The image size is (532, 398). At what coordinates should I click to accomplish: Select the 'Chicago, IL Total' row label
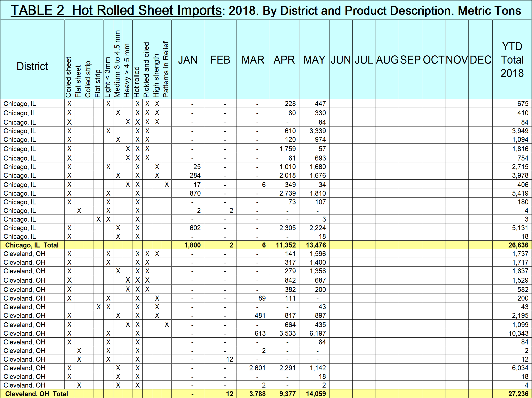pyautogui.click(x=32, y=245)
